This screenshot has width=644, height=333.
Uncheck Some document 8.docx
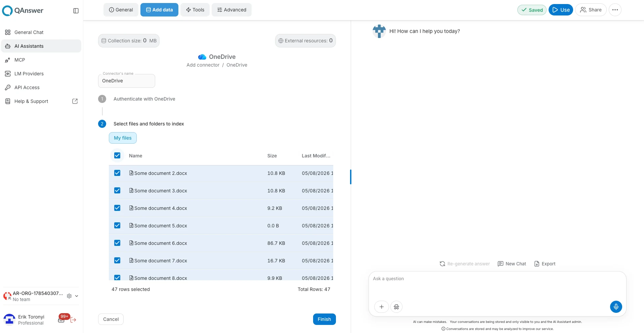click(x=117, y=277)
